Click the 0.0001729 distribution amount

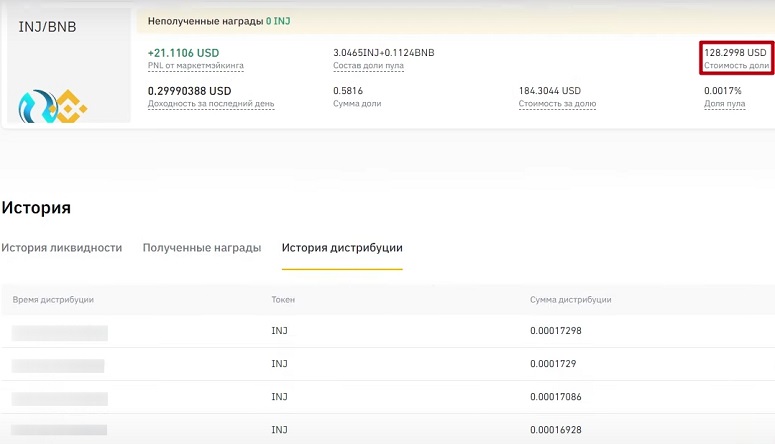[553, 364]
